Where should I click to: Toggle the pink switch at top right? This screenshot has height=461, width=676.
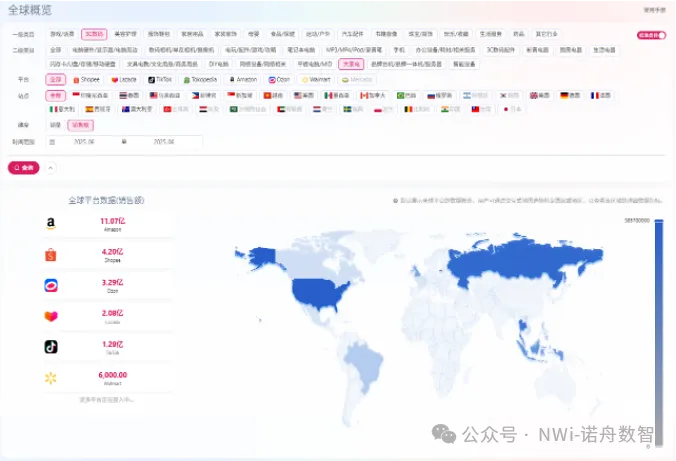tap(651, 35)
